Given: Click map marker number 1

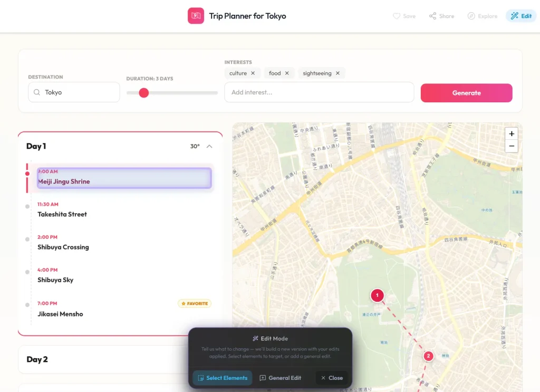Looking at the screenshot, I should point(377,295).
